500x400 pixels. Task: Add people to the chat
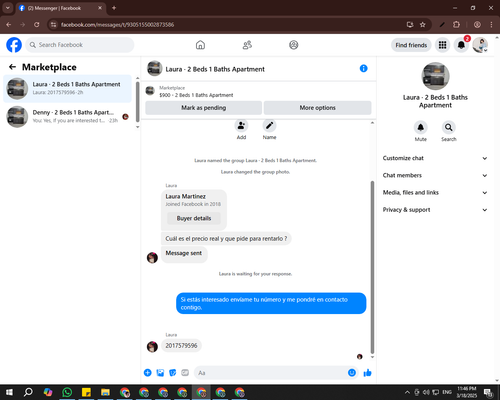pos(241,126)
